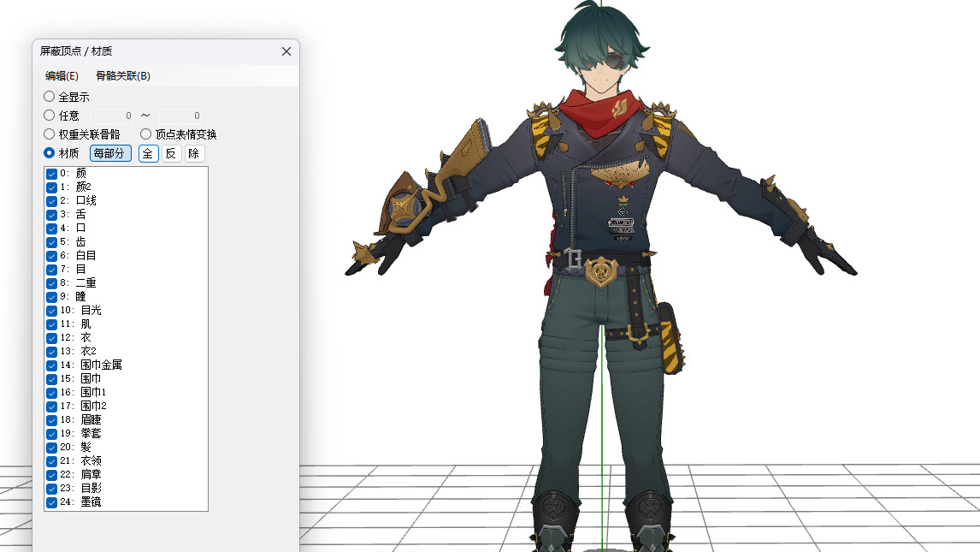Uncheck the 20: 发 hair material

pos(51,448)
